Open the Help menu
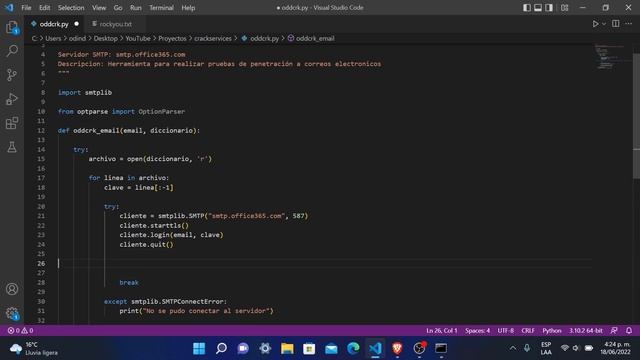640x360 pixels. coord(188,7)
